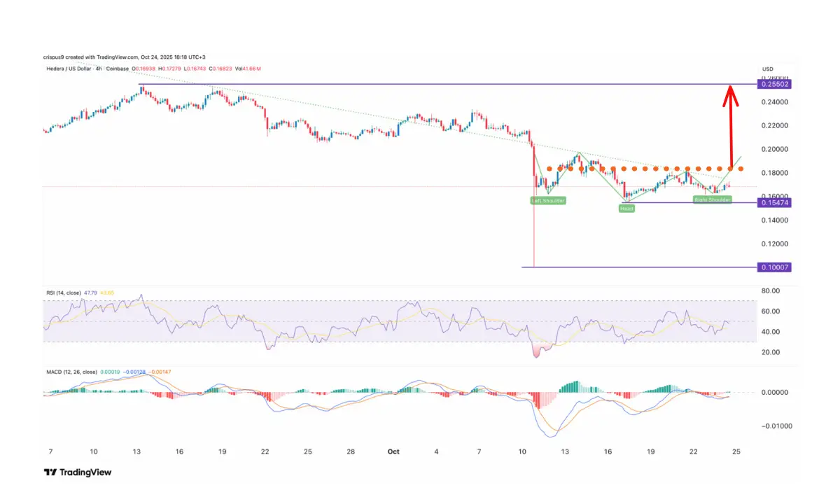Click the Hedera / US Dollar symbol title
840x504 pixels.
(x=73, y=68)
